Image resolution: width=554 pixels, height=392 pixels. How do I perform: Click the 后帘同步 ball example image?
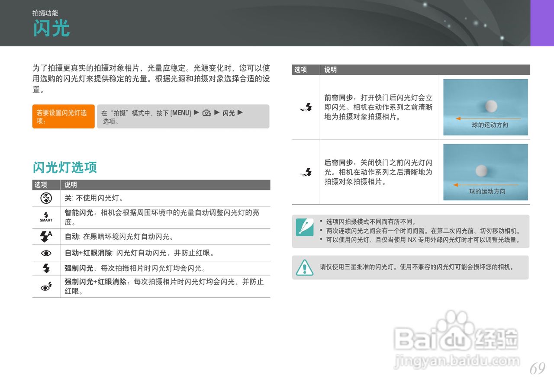pos(486,172)
